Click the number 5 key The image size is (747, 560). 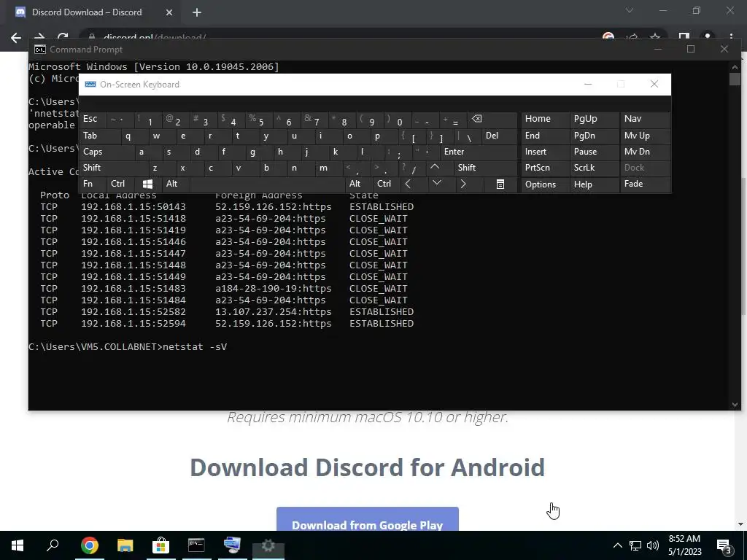point(259,119)
